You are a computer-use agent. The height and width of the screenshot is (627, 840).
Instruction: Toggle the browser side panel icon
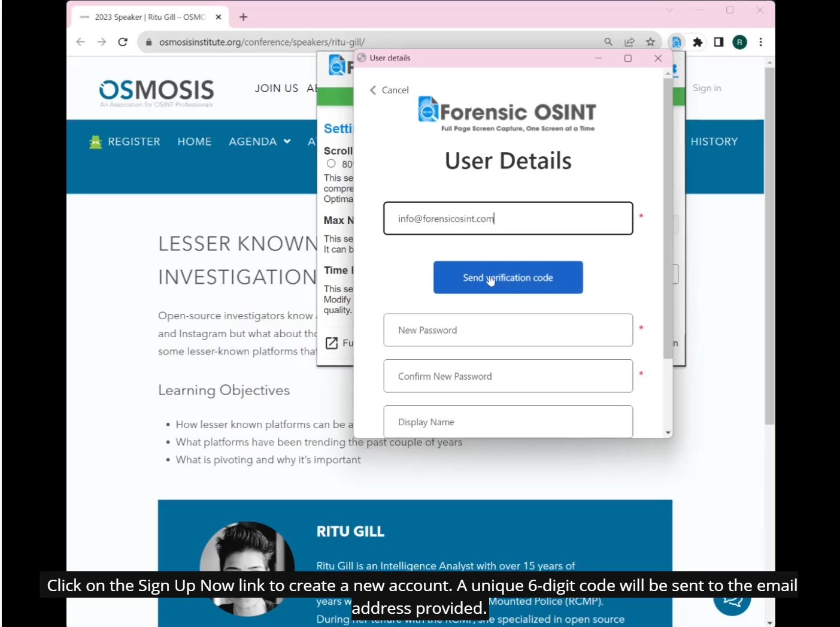pos(718,42)
